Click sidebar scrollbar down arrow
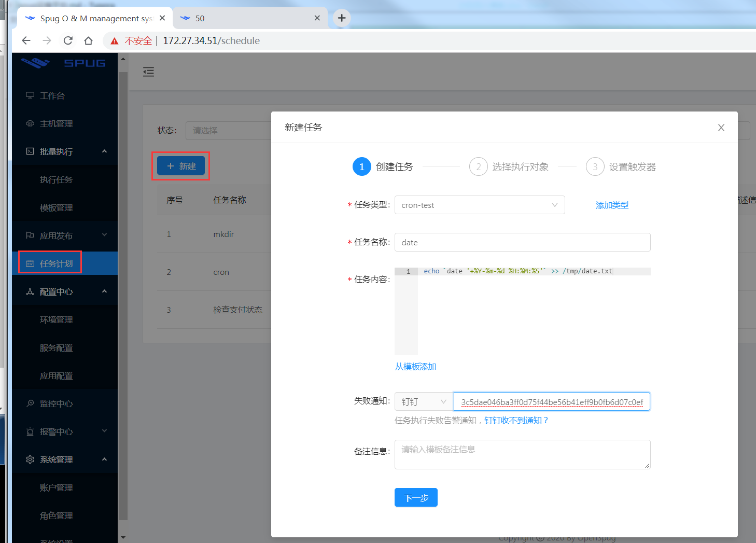756x543 pixels. [123, 538]
